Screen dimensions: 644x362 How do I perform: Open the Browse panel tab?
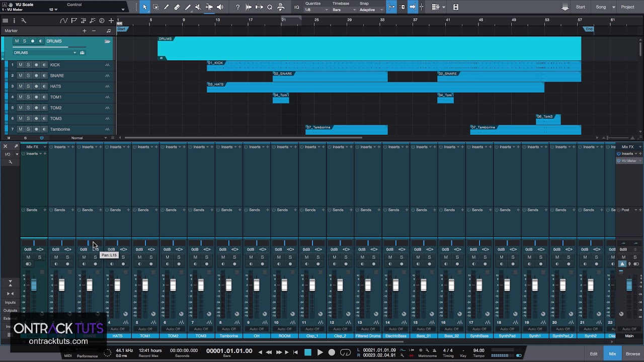click(633, 354)
